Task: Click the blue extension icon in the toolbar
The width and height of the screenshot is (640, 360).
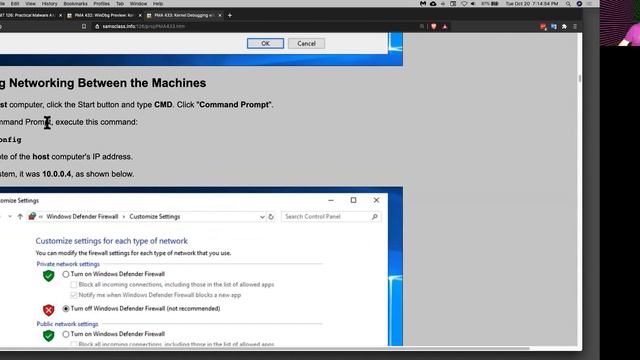Action: [x=553, y=26]
